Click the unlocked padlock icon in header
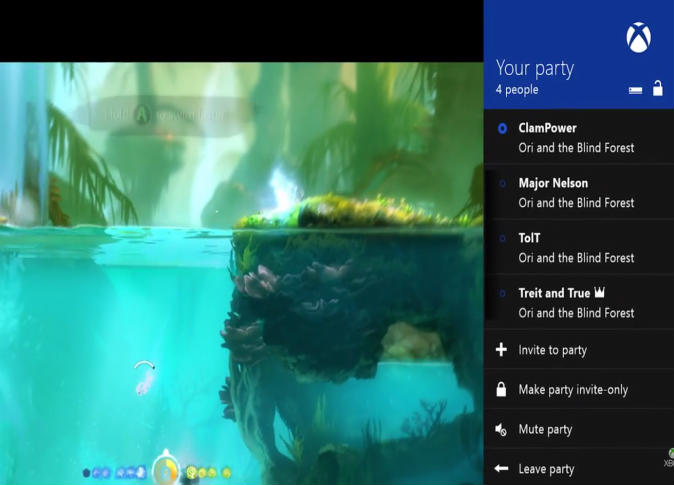 click(658, 88)
